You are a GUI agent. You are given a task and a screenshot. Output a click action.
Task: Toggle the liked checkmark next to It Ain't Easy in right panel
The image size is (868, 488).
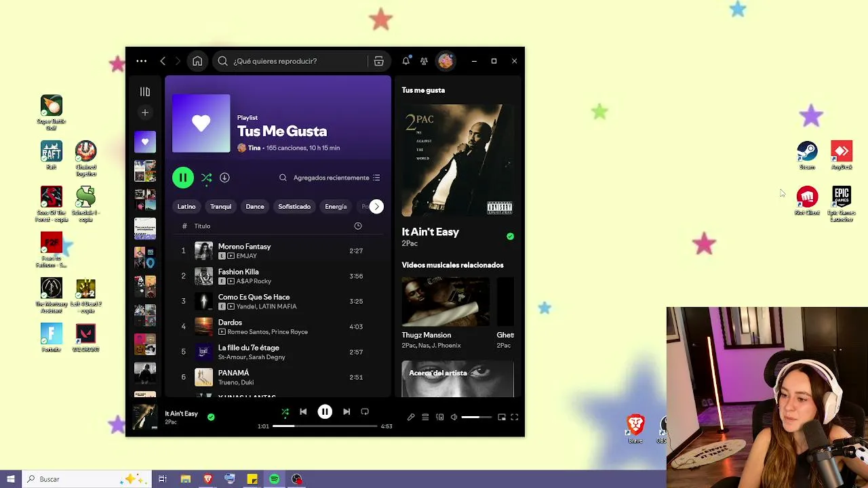click(x=510, y=237)
